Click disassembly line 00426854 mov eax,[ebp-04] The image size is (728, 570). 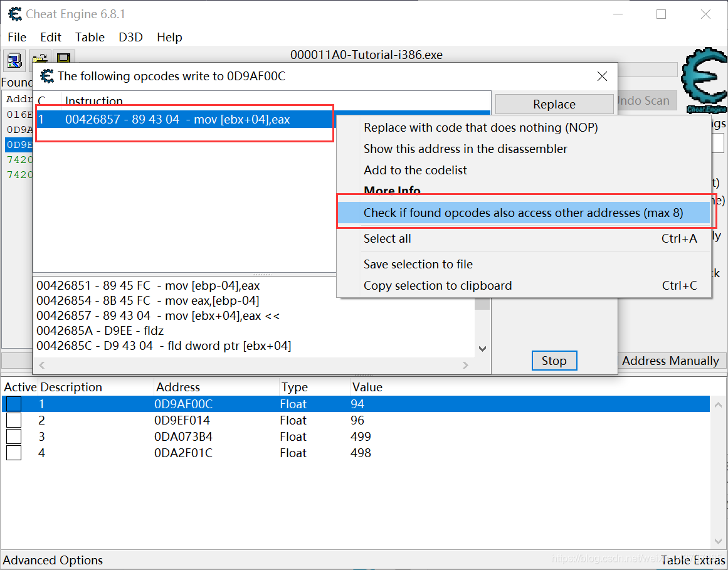click(148, 301)
